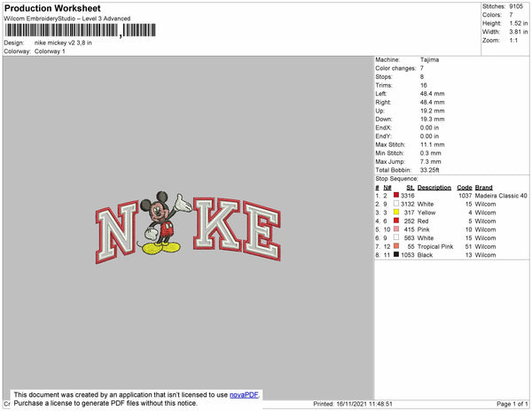
Task: Click the stitch count 1053 in stop 8
Action: tap(408, 255)
